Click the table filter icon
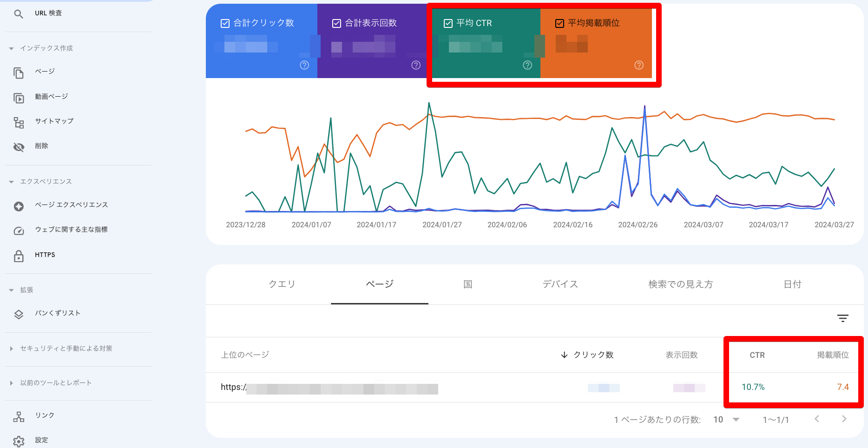Viewport: 868px width, 448px height. pyautogui.click(x=842, y=318)
